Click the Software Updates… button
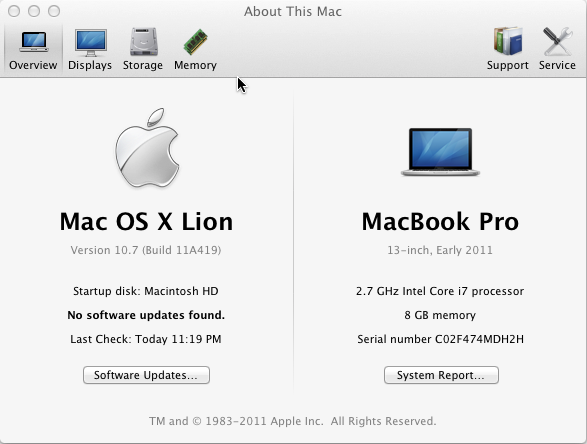This screenshot has height=444, width=587. [146, 375]
